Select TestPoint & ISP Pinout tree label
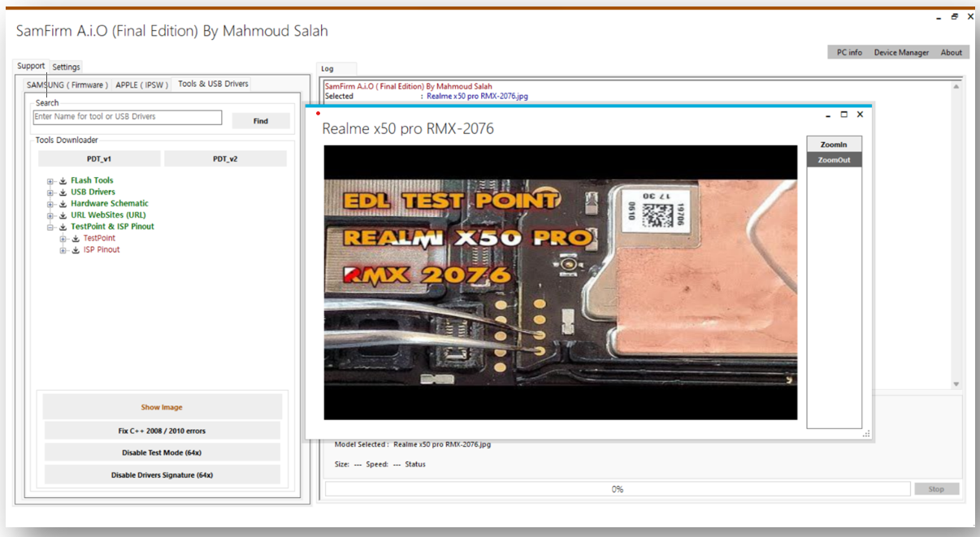Image resolution: width=980 pixels, height=537 pixels. [x=112, y=227]
